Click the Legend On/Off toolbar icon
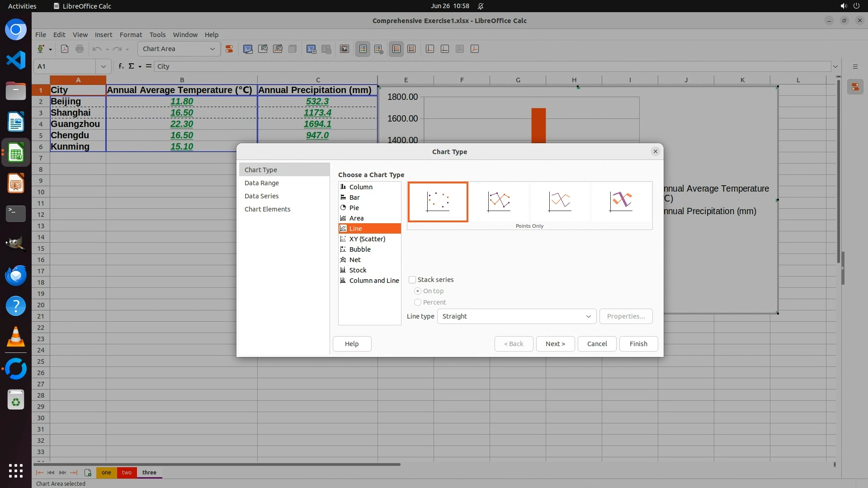Viewport: 868px width, 488px height. click(363, 49)
